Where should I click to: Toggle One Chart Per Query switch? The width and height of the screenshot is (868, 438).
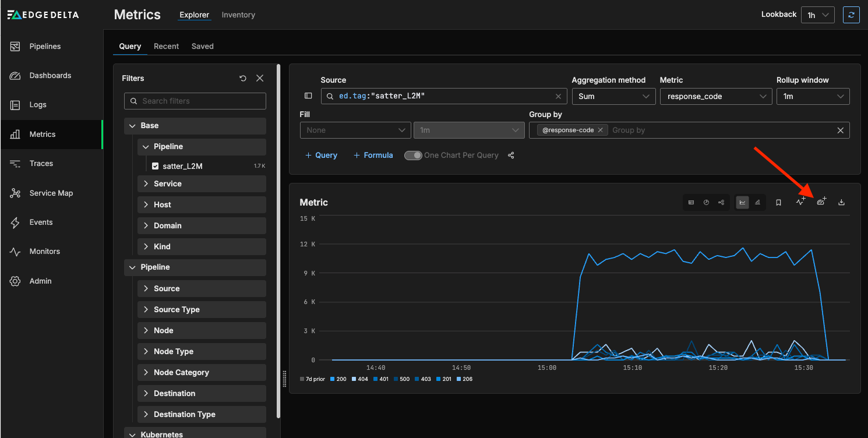coord(413,156)
